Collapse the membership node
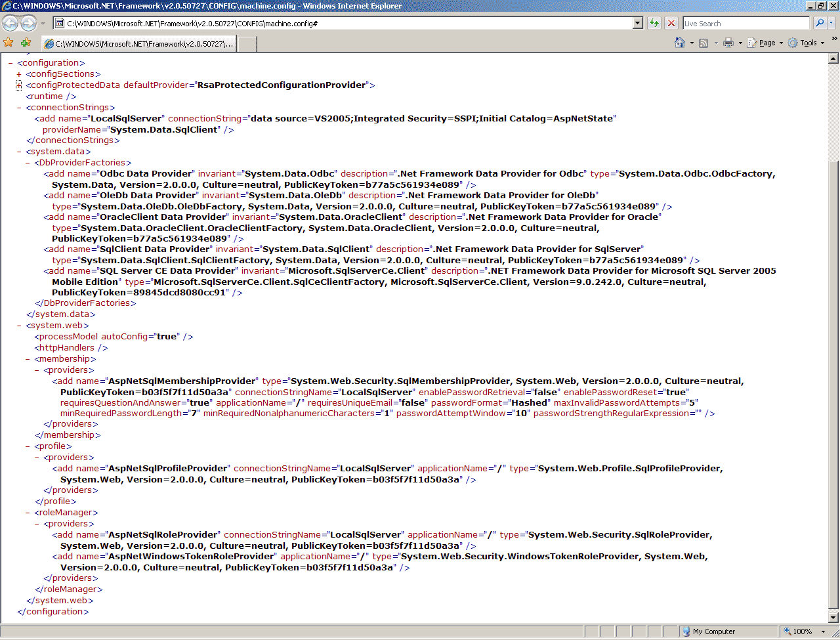840x640 pixels. pyautogui.click(x=28, y=359)
